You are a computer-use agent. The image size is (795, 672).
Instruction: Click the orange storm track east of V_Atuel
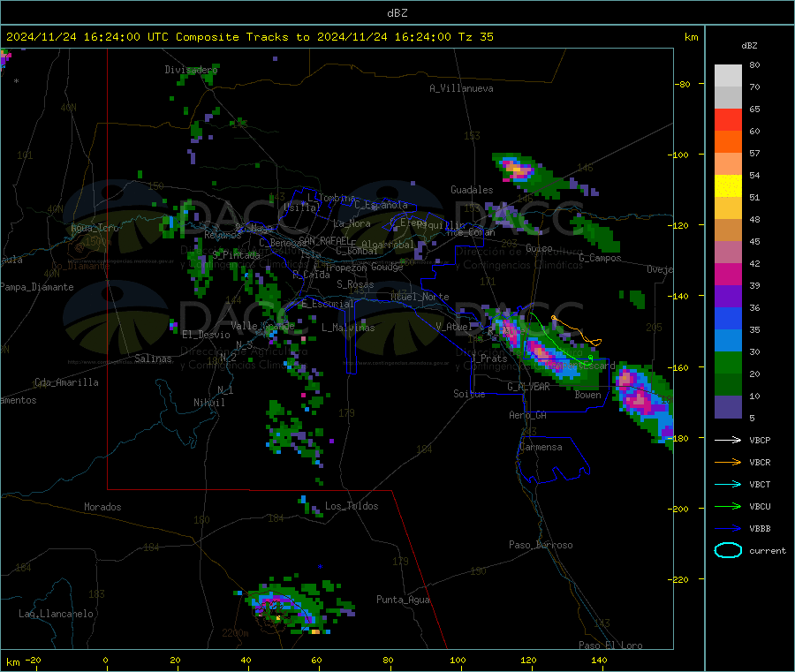coord(578,332)
